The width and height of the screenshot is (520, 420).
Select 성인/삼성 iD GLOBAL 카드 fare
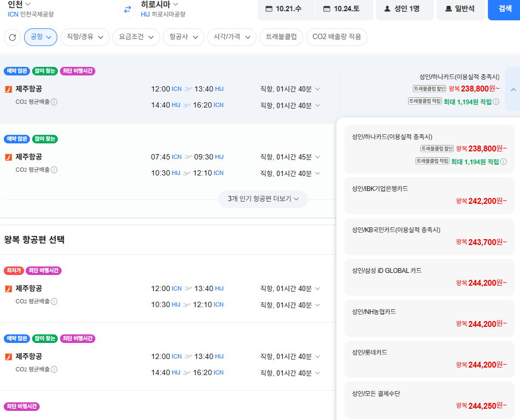click(x=429, y=277)
